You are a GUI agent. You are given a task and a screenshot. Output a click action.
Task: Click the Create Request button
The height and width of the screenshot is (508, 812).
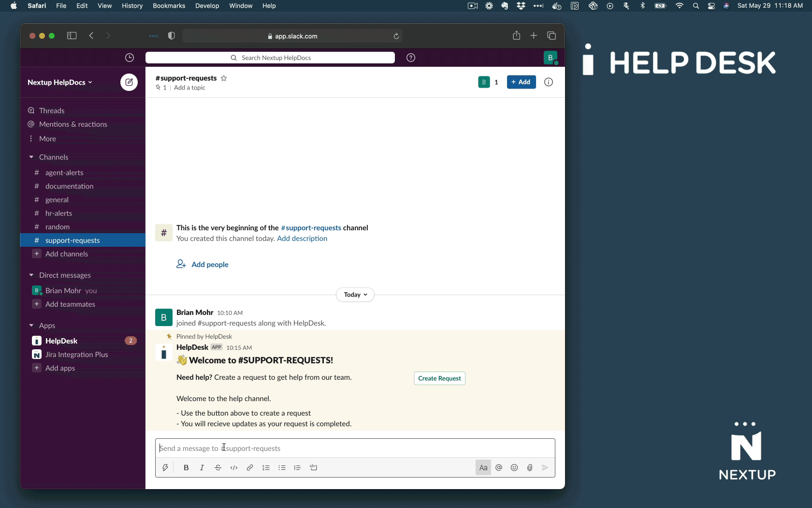[439, 378]
